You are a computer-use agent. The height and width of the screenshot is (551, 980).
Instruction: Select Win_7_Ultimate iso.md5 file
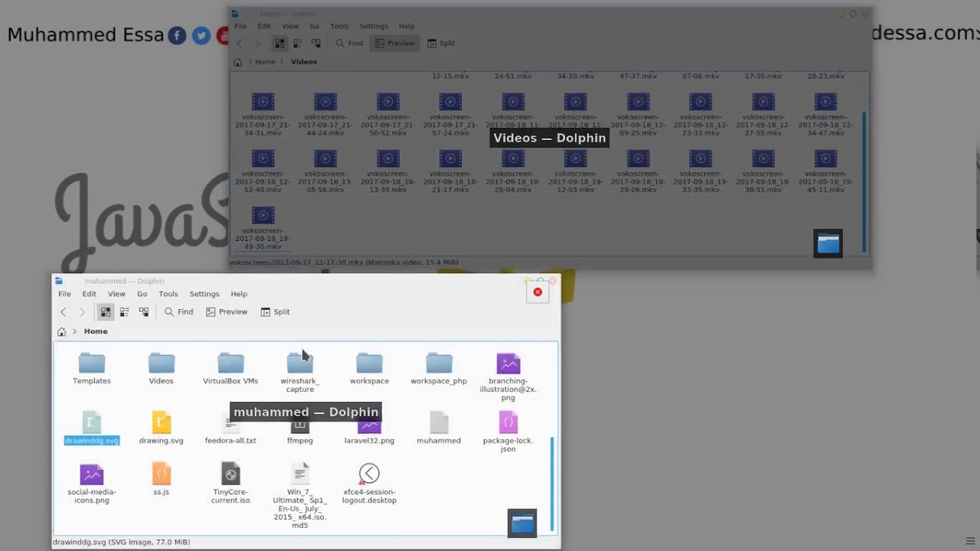[x=300, y=495]
